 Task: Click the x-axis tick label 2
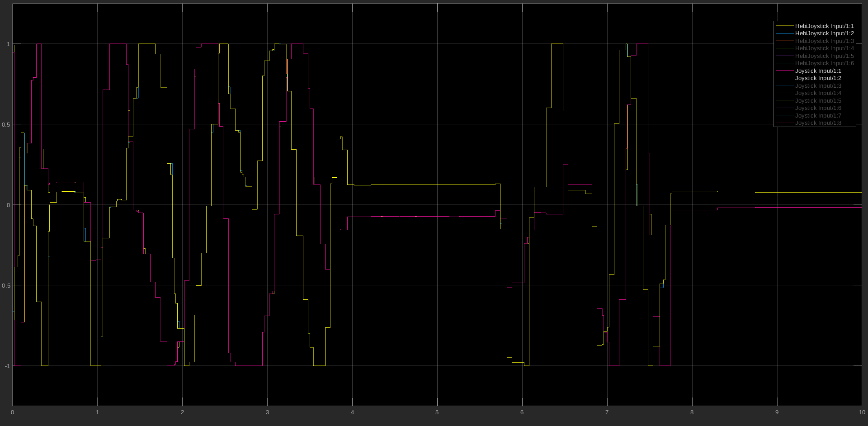pos(182,412)
